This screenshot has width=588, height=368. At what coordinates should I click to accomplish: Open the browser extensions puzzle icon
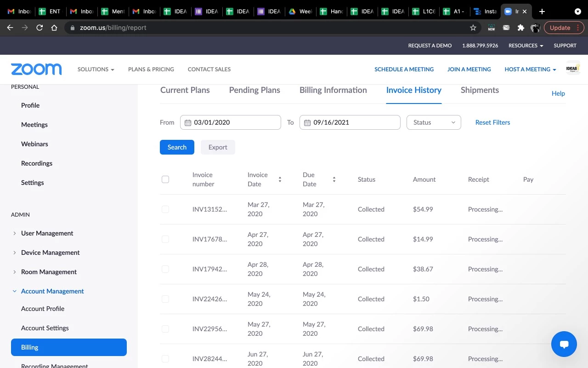(x=520, y=28)
